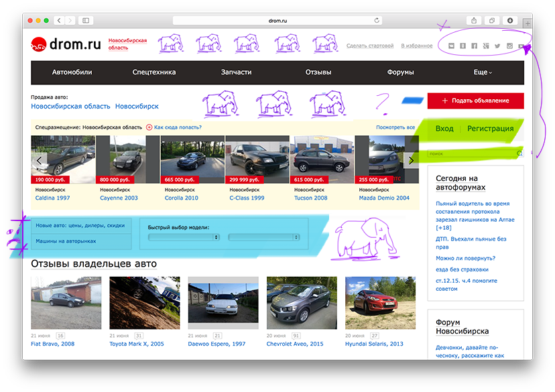Open the 'Запчасти' navigation item
Screen dimensions: 555x392
coord(236,72)
